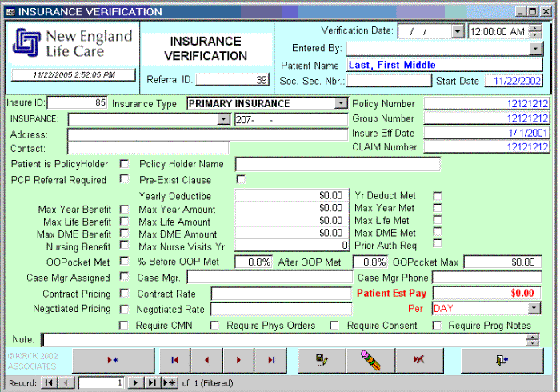The width and height of the screenshot is (560, 392).
Task: Increase verification time with spinner up arrow
Action: pyautogui.click(x=534, y=28)
